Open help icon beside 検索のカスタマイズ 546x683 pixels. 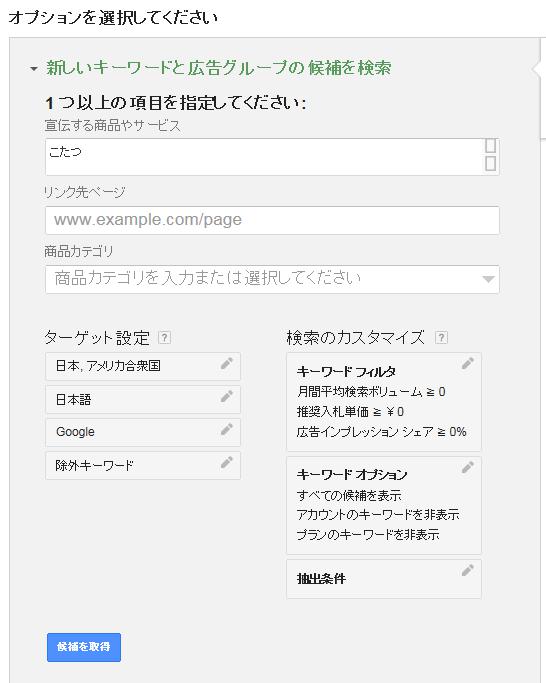[x=441, y=338]
